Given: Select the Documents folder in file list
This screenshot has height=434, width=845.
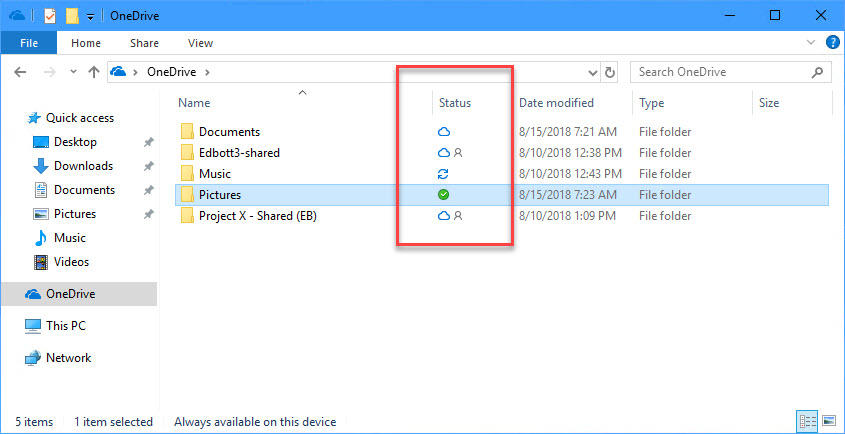Looking at the screenshot, I should pyautogui.click(x=229, y=132).
